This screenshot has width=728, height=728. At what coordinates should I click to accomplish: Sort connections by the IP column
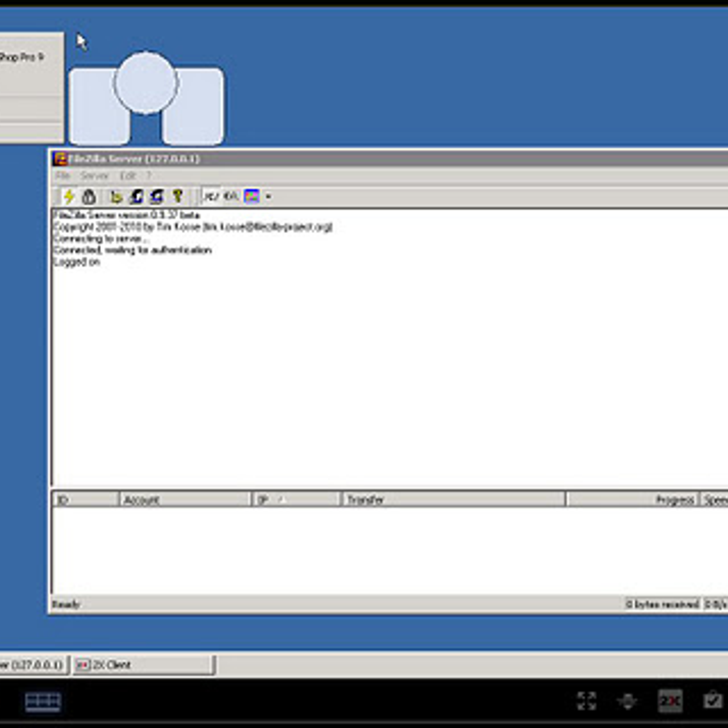(x=296, y=500)
